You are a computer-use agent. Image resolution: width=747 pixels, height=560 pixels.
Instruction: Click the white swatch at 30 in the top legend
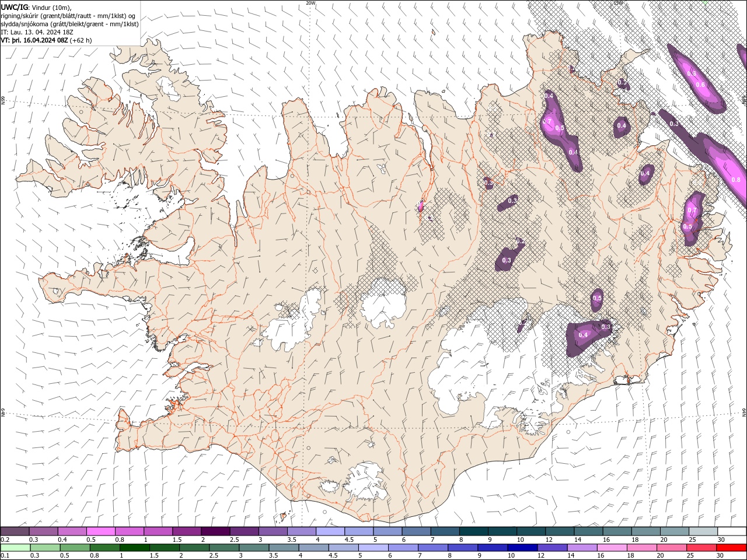click(x=732, y=531)
